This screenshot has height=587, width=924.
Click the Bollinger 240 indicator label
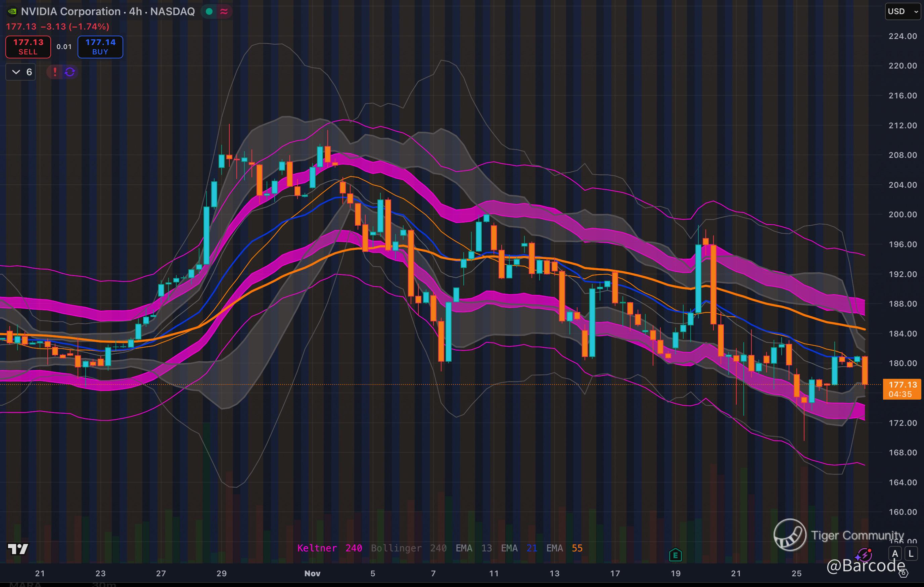point(408,548)
